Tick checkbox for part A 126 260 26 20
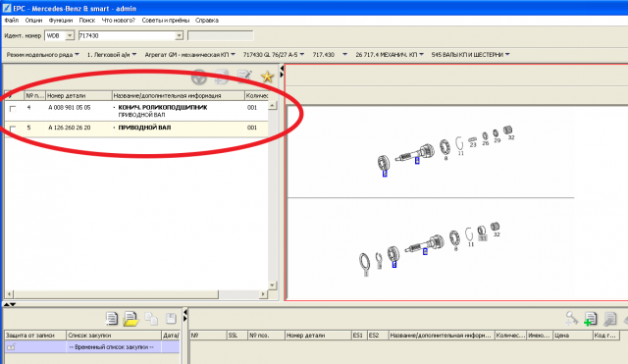 [x=13, y=129]
